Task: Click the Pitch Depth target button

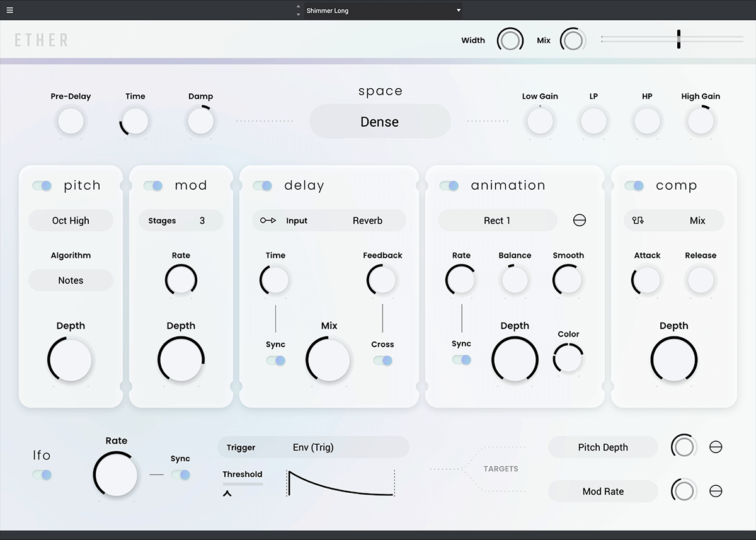Action: point(603,447)
